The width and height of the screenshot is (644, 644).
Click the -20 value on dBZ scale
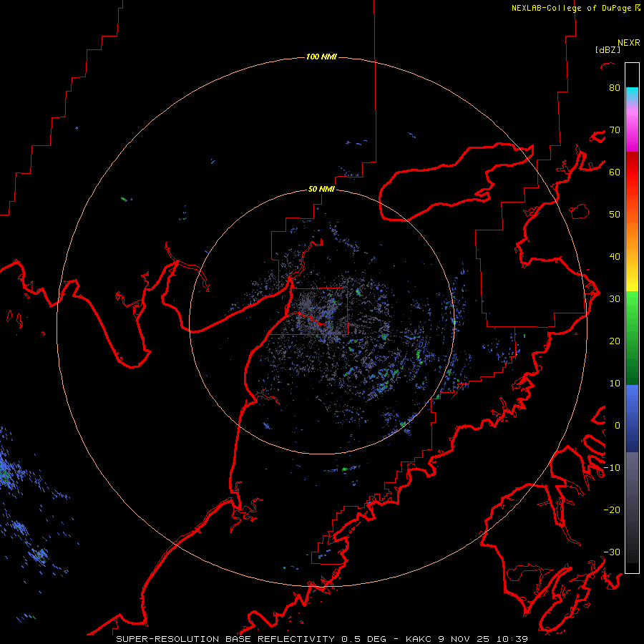pos(612,509)
